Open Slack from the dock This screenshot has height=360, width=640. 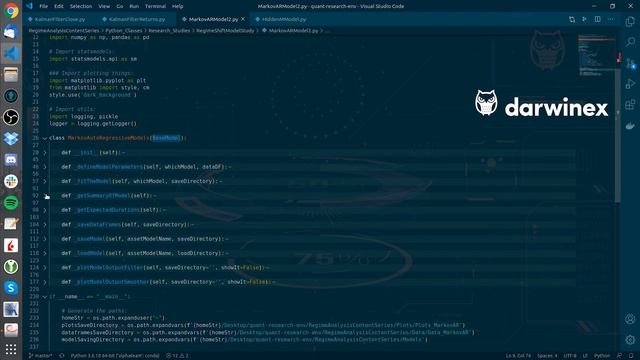point(11,181)
